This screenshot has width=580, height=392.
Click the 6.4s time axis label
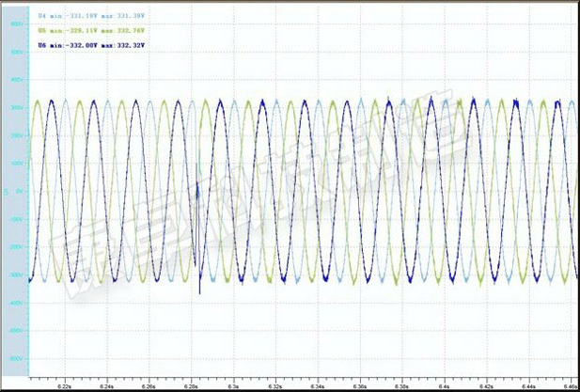(445, 385)
